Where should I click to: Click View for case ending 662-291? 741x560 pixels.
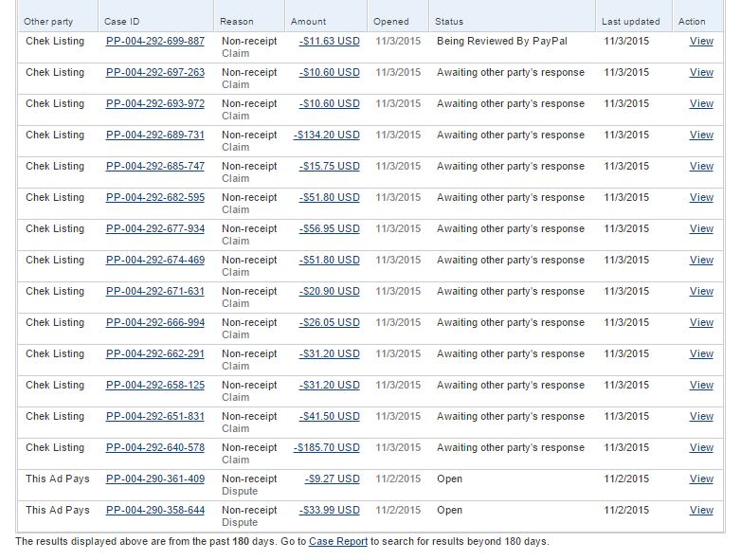[701, 353]
